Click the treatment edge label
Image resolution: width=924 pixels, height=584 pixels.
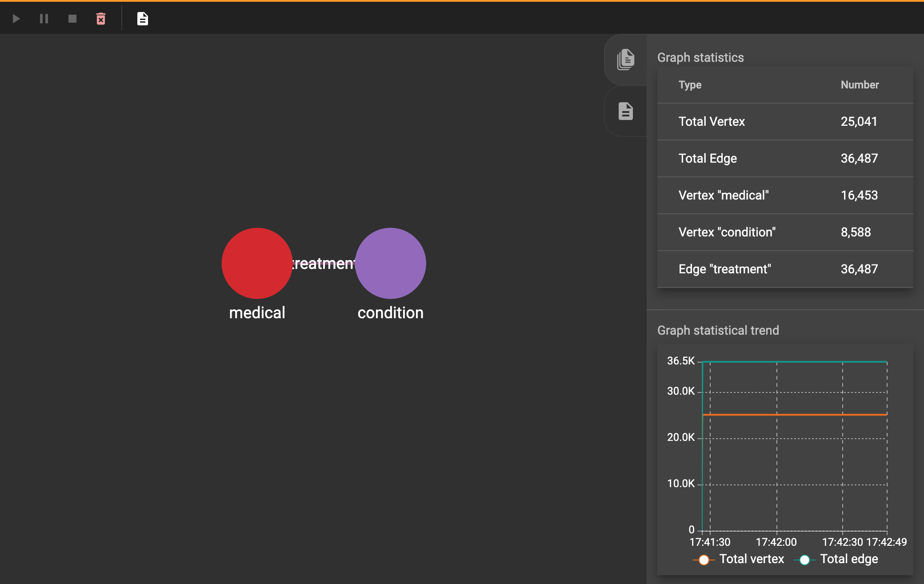(x=324, y=264)
